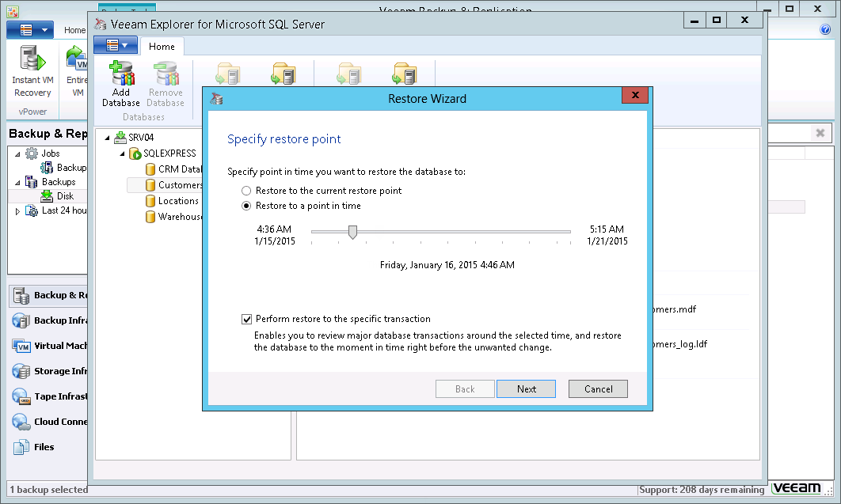Collapse the SRV04 tree node

107,138
